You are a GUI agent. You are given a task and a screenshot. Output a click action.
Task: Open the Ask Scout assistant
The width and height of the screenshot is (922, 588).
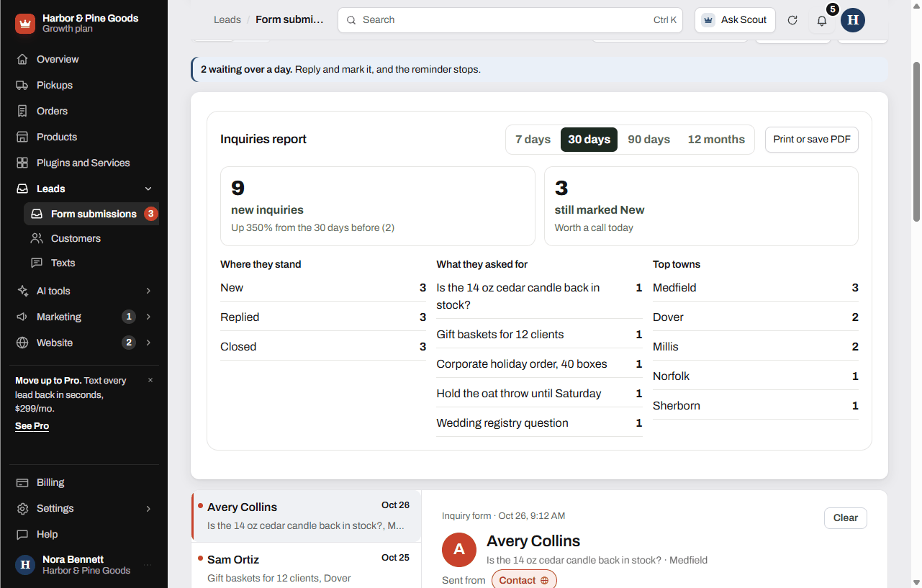[x=735, y=20]
